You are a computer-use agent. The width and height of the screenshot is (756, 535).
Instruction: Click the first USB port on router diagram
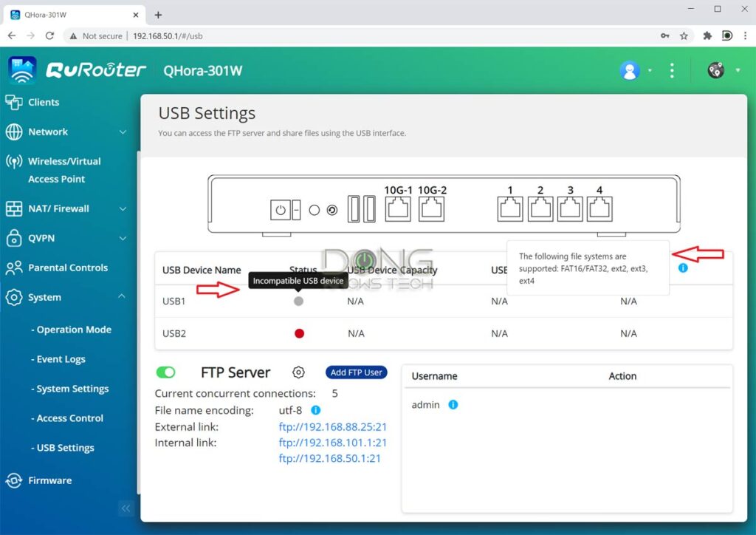(x=354, y=209)
